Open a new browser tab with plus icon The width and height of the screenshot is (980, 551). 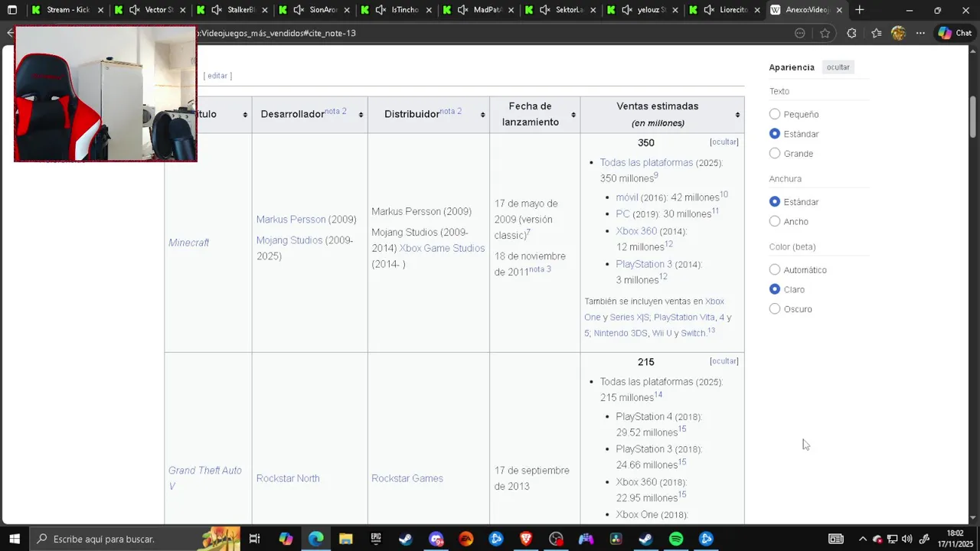coord(860,10)
